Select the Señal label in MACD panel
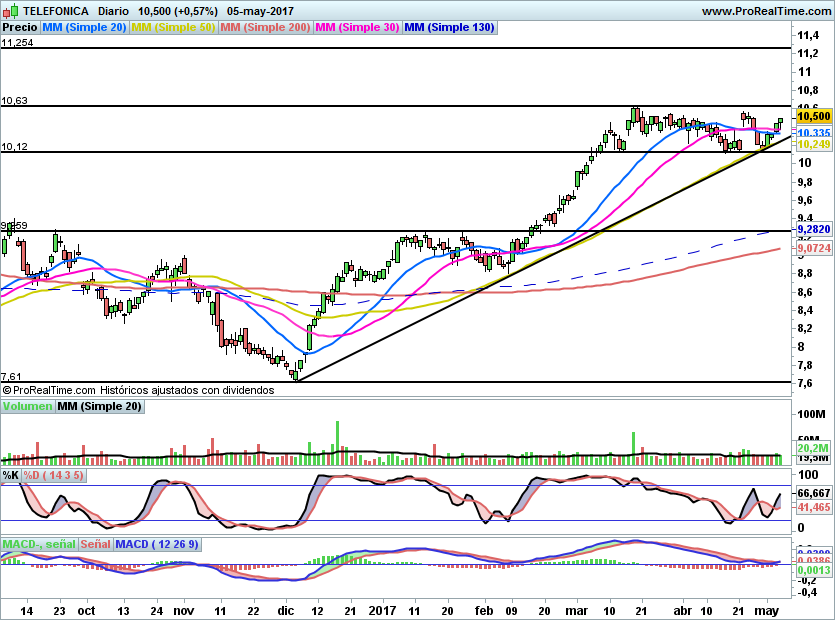The image size is (835, 620). [96, 544]
